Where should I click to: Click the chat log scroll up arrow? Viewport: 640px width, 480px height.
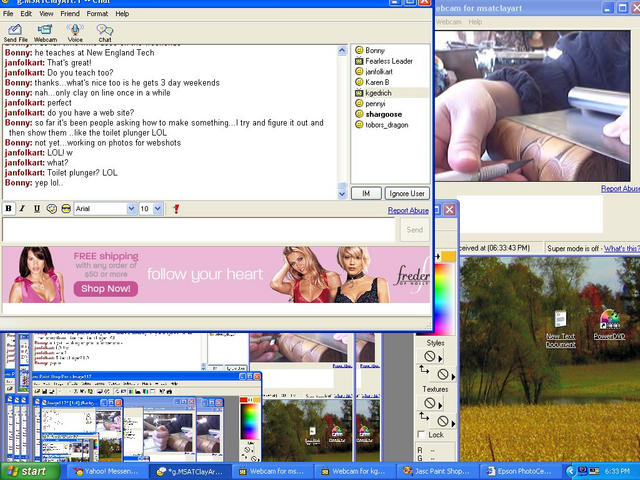coord(342,51)
